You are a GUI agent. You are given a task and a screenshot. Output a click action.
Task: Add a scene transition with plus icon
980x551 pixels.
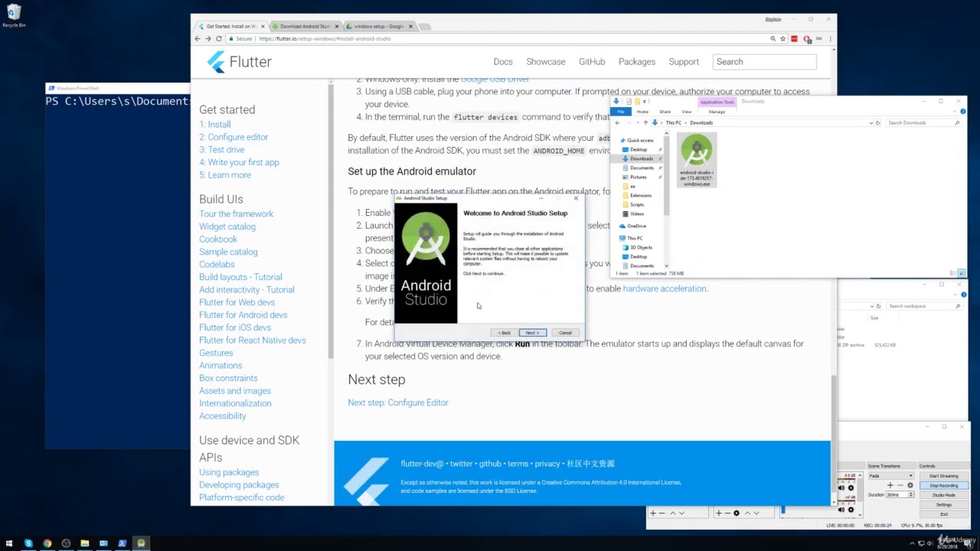(x=890, y=486)
